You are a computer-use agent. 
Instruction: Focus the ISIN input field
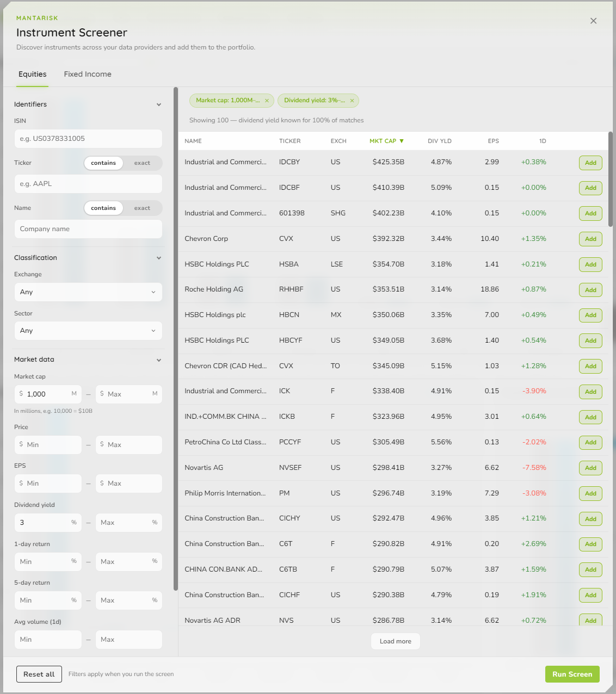pos(88,139)
